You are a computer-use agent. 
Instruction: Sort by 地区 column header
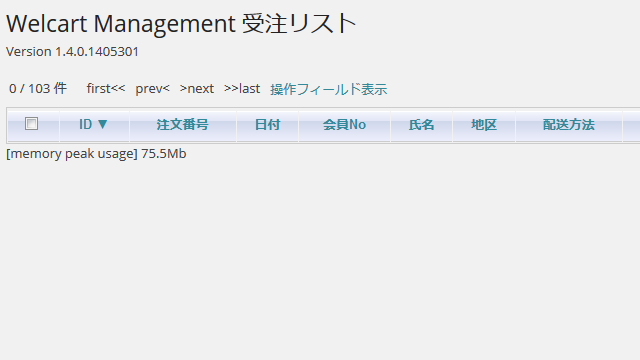(x=484, y=124)
